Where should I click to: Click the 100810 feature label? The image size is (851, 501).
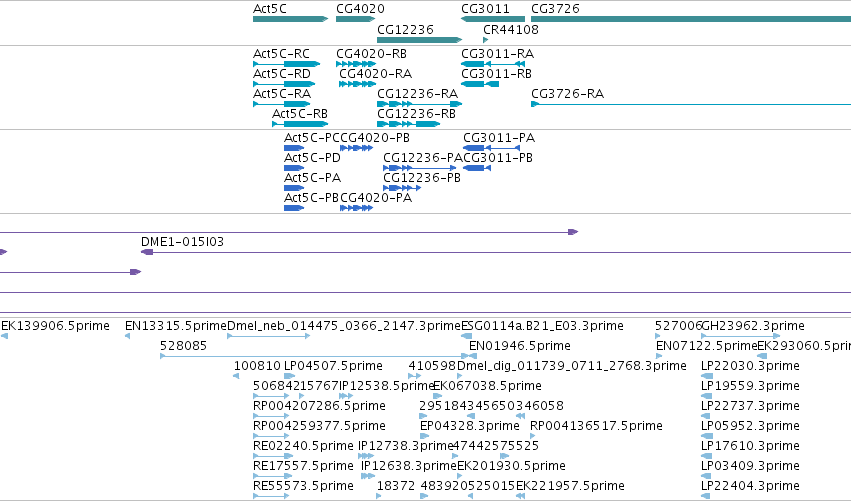(257, 366)
